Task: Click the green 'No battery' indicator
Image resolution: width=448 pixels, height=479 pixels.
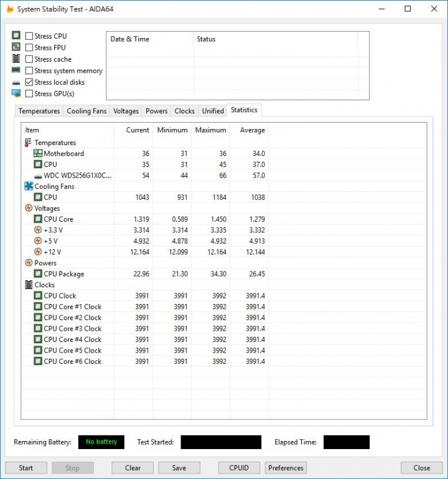Action: 101,442
